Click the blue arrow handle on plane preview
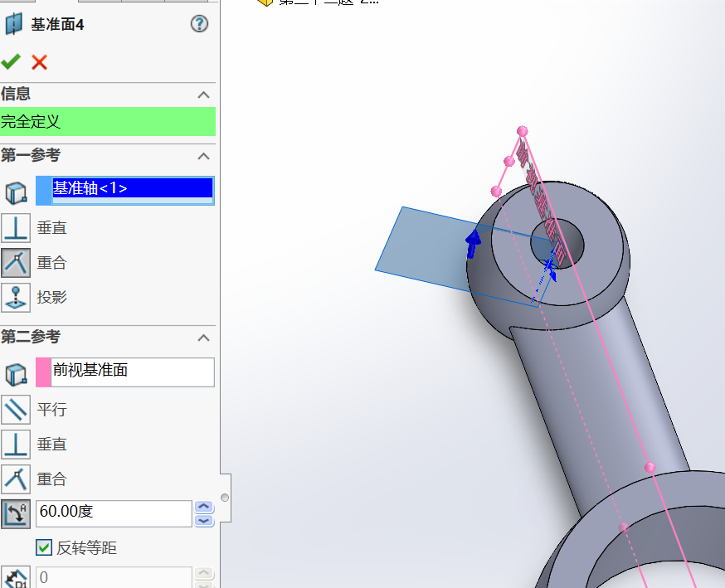Image resolution: width=725 pixels, height=588 pixels. (x=473, y=243)
